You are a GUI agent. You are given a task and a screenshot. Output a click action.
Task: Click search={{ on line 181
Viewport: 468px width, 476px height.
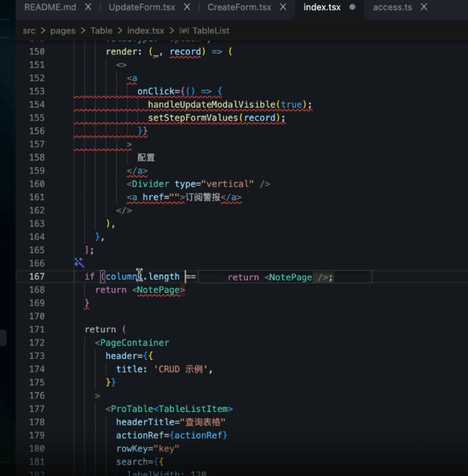(140, 462)
